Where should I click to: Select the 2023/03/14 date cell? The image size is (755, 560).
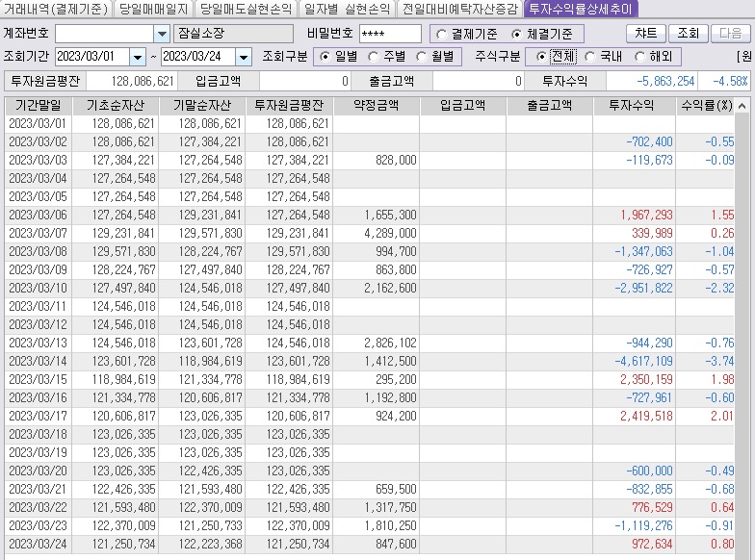click(38, 362)
